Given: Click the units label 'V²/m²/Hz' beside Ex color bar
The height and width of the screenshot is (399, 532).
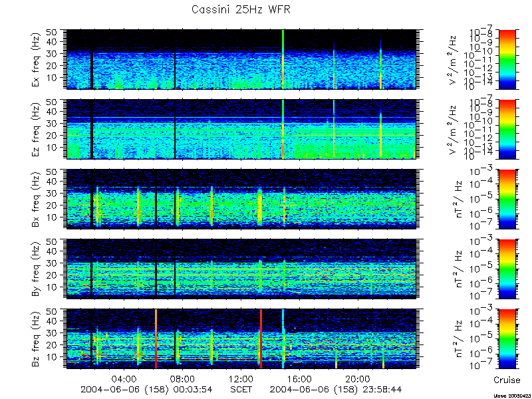Looking at the screenshot, I should click(x=454, y=59).
